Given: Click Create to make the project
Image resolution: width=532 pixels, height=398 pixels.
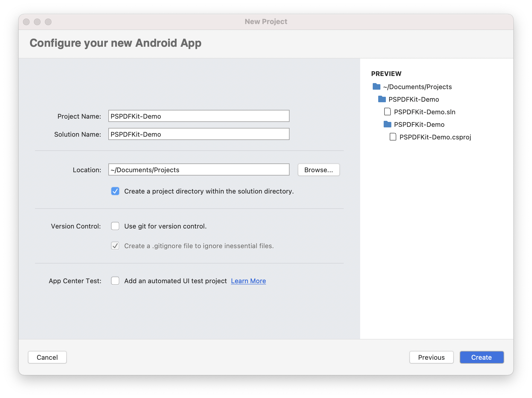Looking at the screenshot, I should pyautogui.click(x=482, y=357).
